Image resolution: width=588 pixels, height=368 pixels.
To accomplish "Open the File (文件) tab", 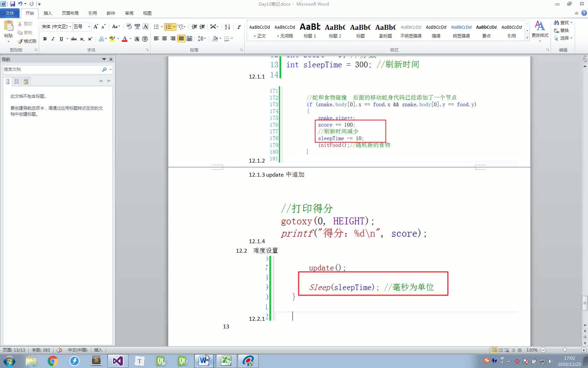I will tap(10, 13).
